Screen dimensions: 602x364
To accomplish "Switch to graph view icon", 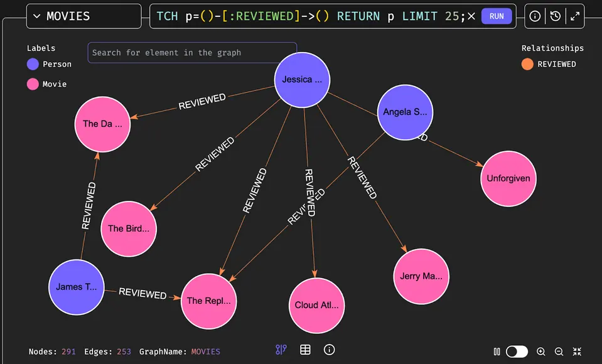I will tap(281, 350).
